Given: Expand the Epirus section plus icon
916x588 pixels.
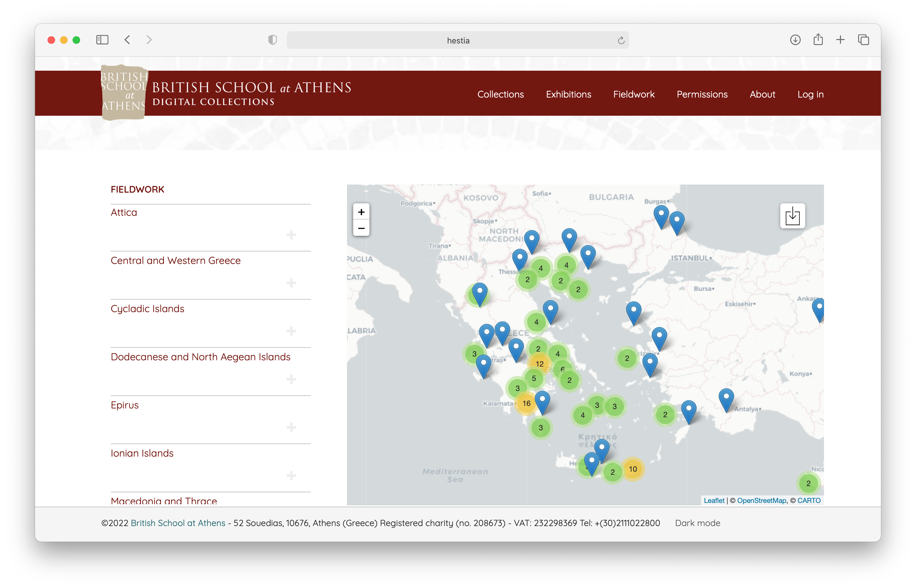Looking at the screenshot, I should (x=291, y=427).
